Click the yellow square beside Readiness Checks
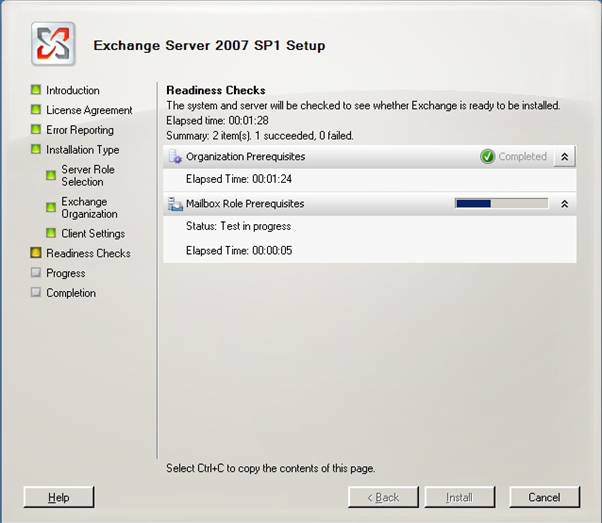Image resolution: width=602 pixels, height=523 pixels. pyautogui.click(x=36, y=253)
